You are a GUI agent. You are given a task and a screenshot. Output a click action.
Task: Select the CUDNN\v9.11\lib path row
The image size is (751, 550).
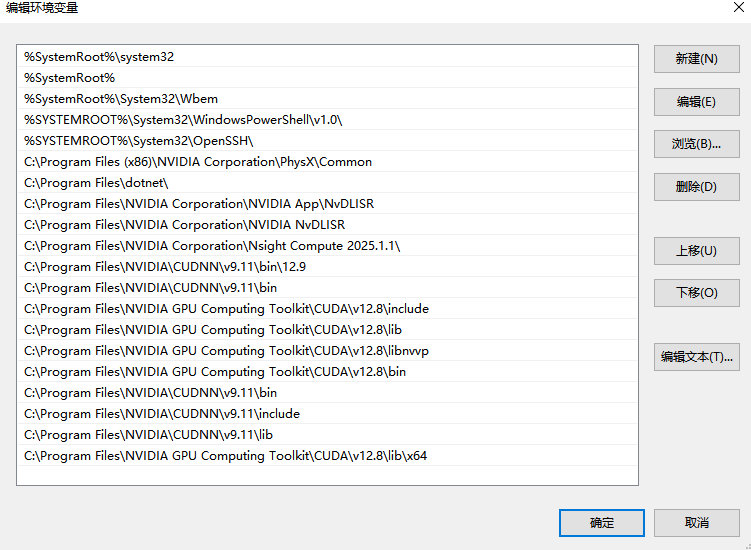tap(328, 435)
